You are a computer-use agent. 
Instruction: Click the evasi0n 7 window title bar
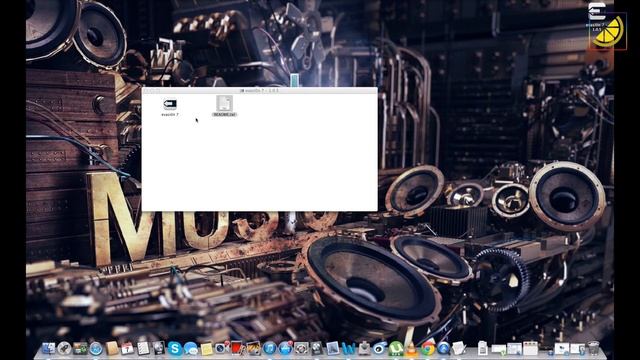(x=259, y=90)
